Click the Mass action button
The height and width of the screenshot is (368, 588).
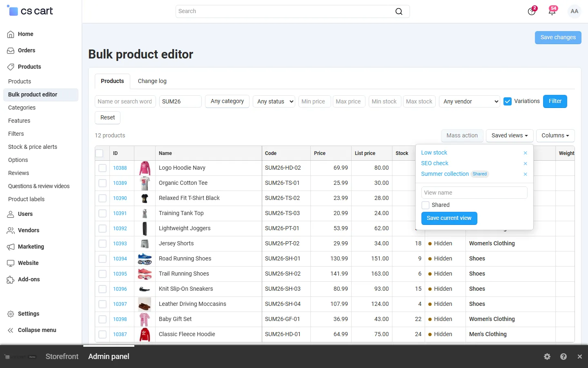point(462,136)
